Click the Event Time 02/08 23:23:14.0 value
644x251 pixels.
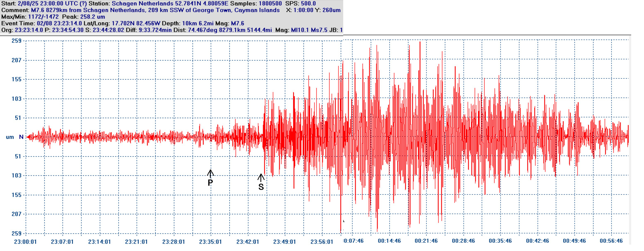click(x=59, y=23)
